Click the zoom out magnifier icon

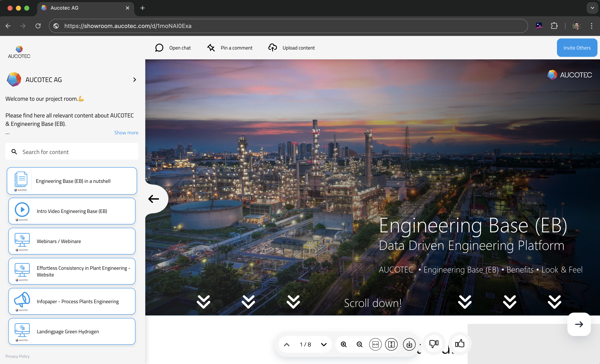click(x=359, y=344)
